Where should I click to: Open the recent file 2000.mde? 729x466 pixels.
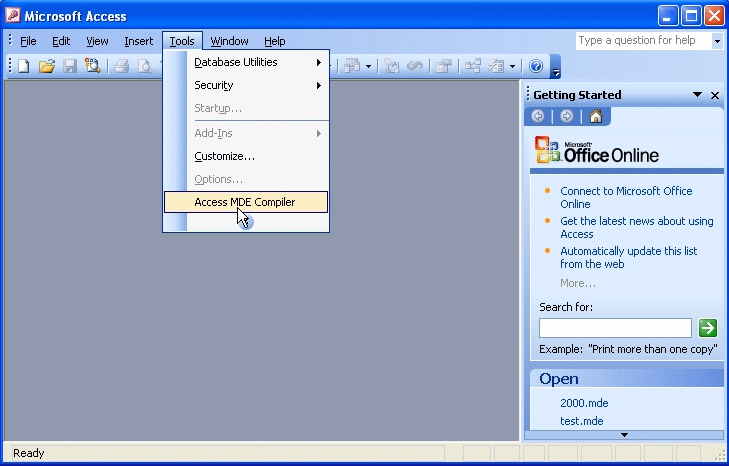click(x=584, y=403)
